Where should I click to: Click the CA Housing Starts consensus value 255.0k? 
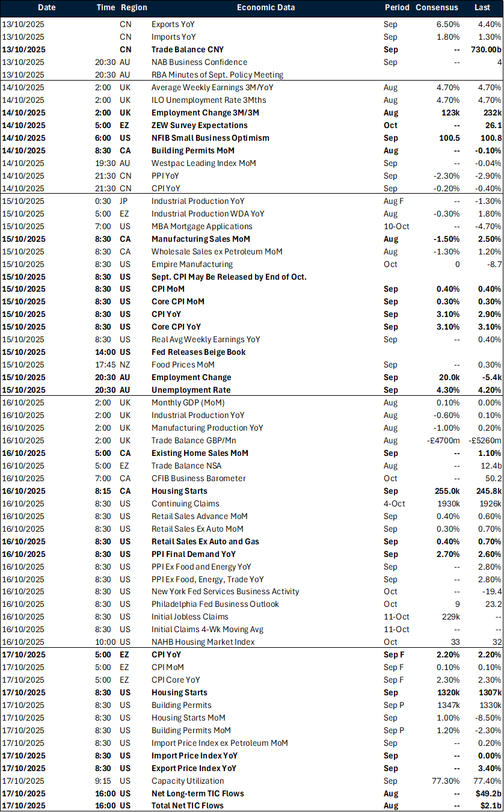coord(446,491)
